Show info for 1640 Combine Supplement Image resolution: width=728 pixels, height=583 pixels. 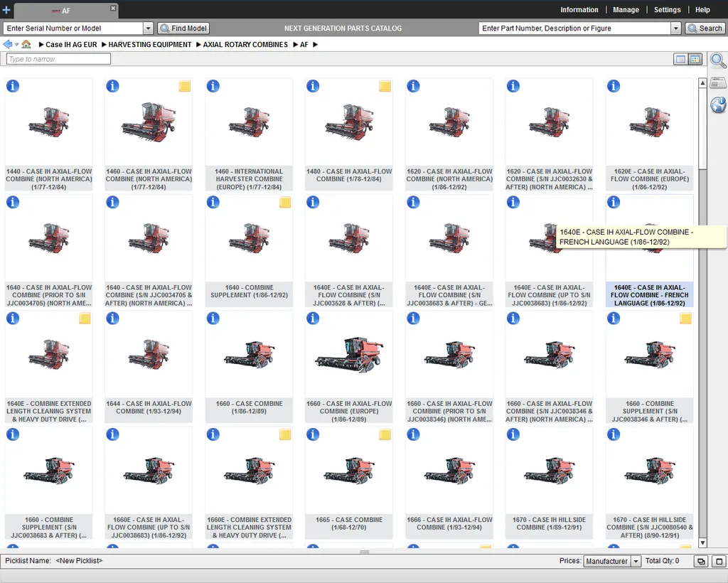tap(213, 202)
